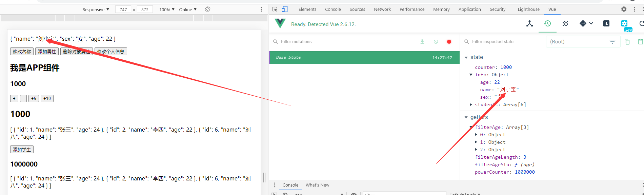This screenshot has height=195, width=644.
Task: Rotate the device viewport icon
Action: (x=208, y=9)
